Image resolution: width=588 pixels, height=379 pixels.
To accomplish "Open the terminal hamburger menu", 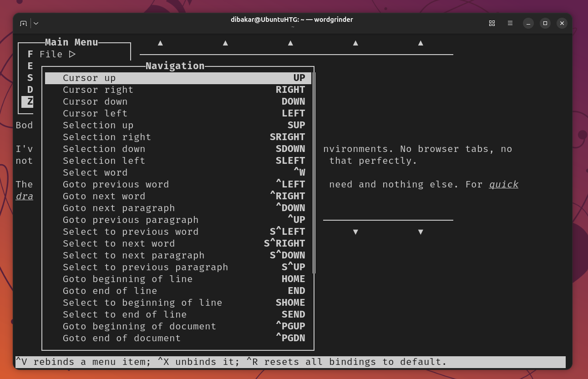I will 510,23.
